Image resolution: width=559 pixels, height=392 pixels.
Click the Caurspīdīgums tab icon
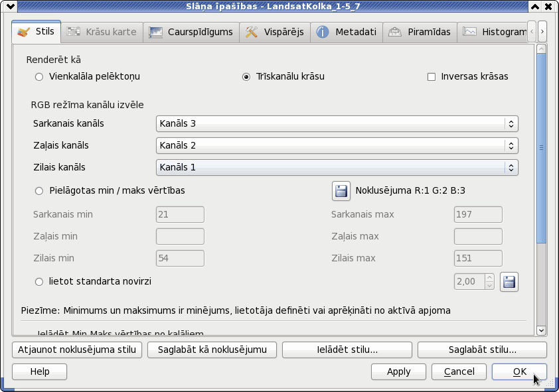(x=155, y=33)
